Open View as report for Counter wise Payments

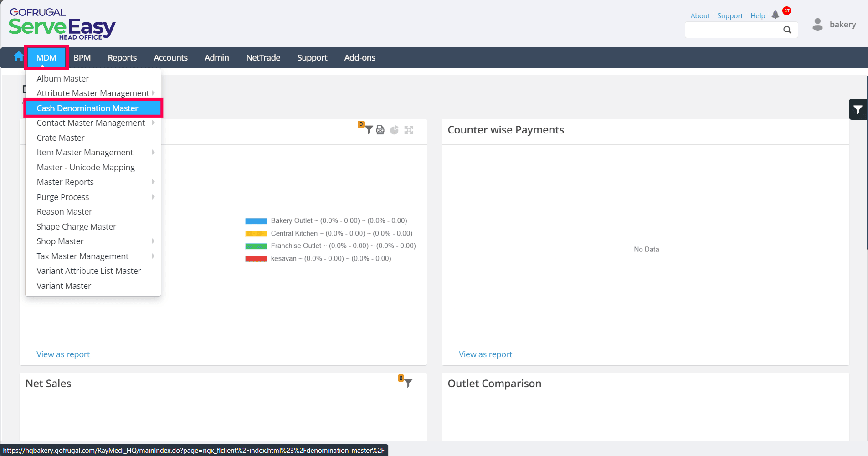[x=486, y=354]
